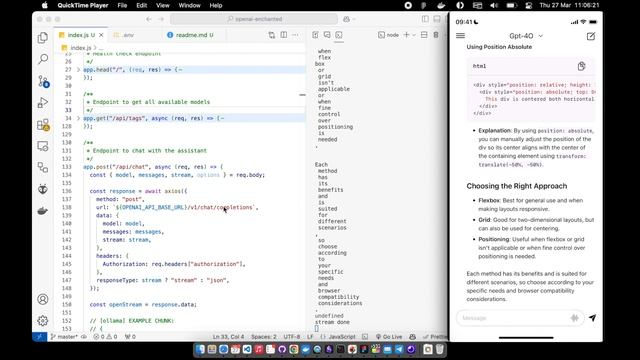The width and height of the screenshot is (640, 360).
Task: Click the remote window icon in the status bar
Action: (40, 337)
